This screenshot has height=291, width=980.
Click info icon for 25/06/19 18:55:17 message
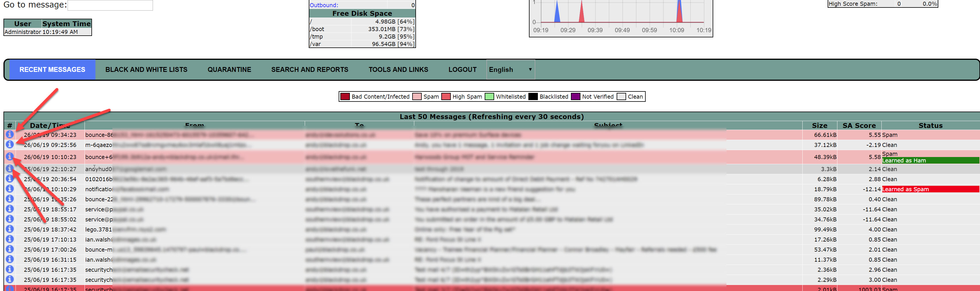(x=9, y=209)
